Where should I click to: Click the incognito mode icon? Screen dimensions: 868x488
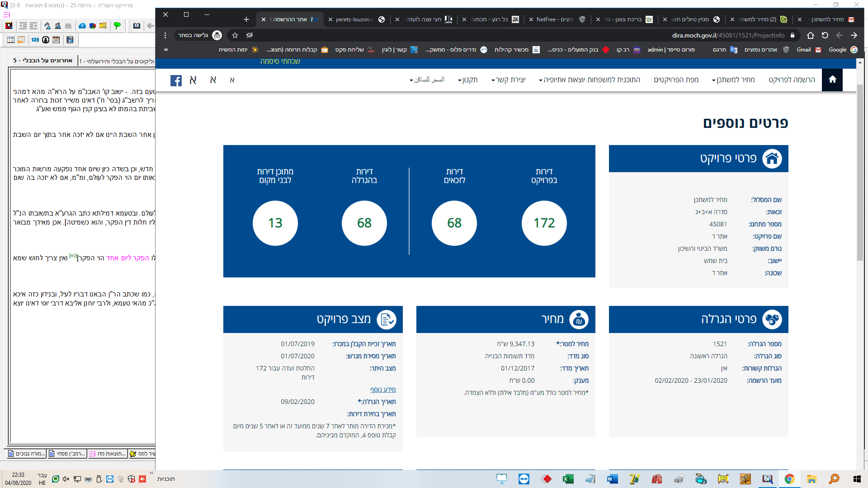(217, 35)
